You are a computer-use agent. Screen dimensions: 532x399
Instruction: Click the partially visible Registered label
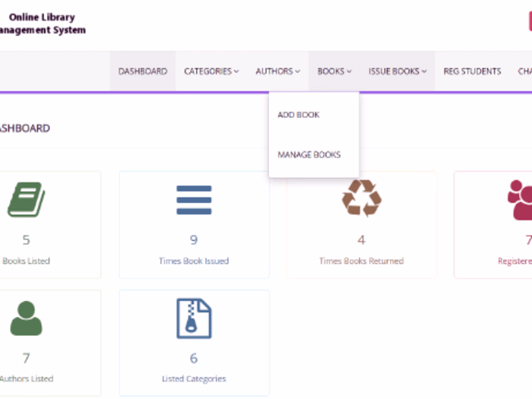coord(515,261)
